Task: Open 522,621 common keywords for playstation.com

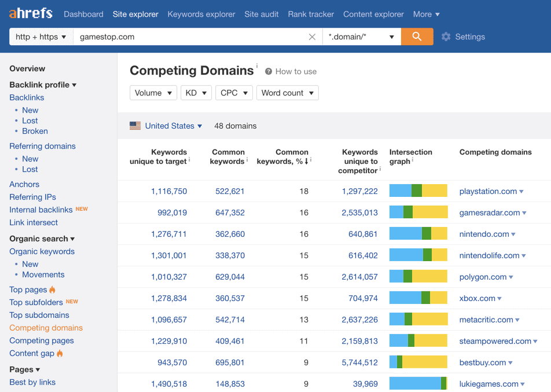Action: coord(230,191)
